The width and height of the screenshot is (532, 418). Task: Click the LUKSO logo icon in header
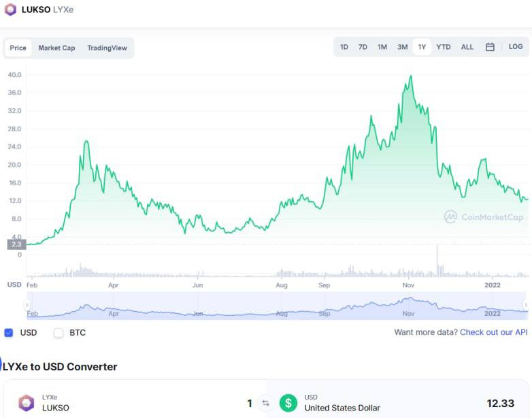(10, 9)
